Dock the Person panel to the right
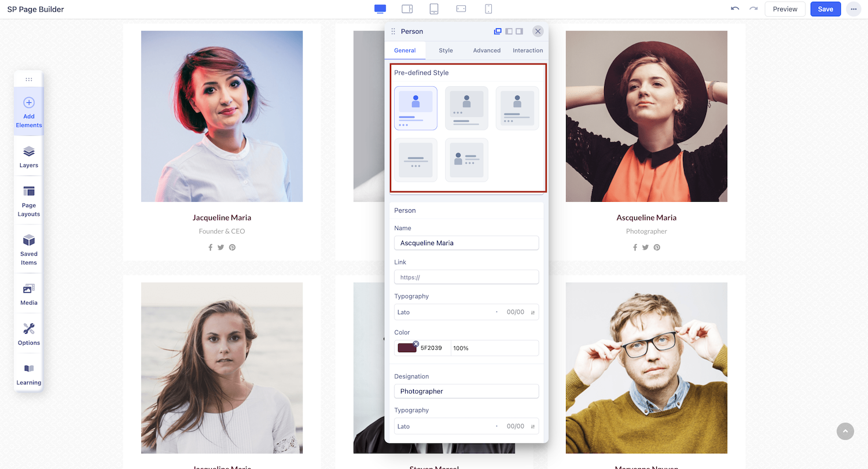 [519, 31]
